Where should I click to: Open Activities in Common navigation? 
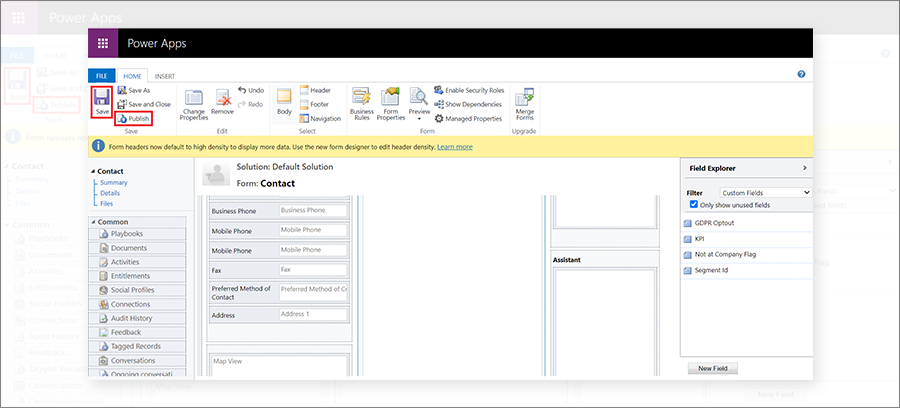[138, 262]
